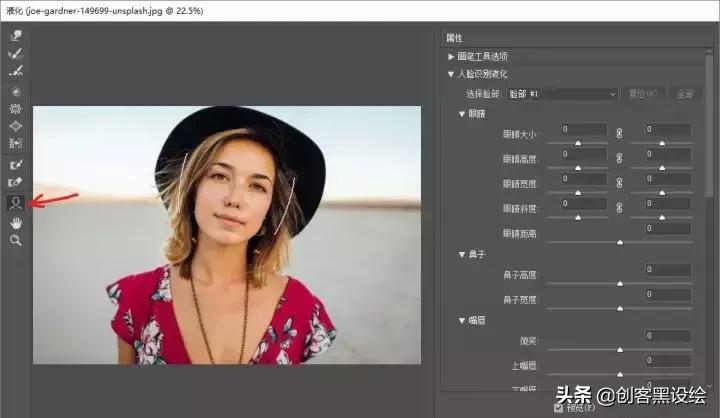Collapse the Mouth (嘴唇) group
The image size is (720, 418).
point(462,321)
